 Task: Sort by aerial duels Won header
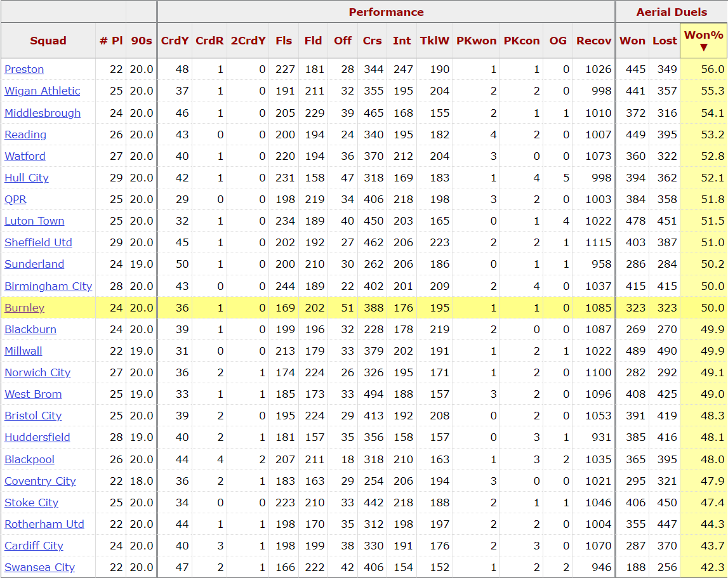pos(632,41)
